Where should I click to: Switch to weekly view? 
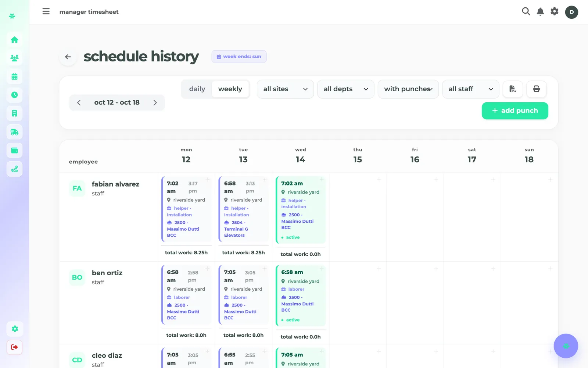[x=230, y=89]
